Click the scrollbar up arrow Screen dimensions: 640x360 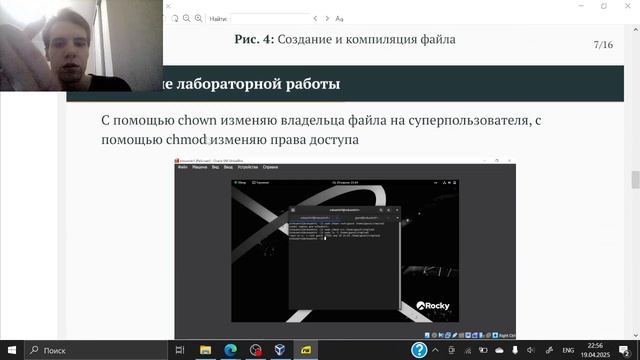pos(636,30)
